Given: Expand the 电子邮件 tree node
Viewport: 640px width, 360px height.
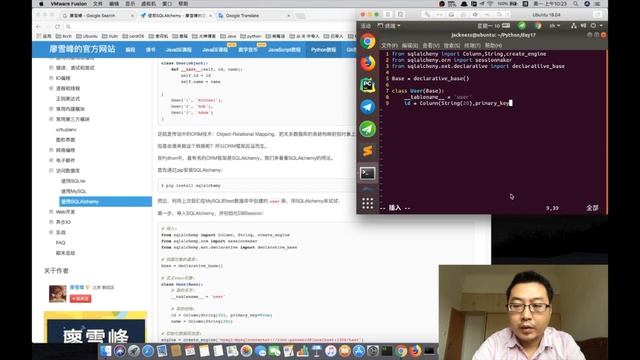Looking at the screenshot, I should [x=51, y=160].
